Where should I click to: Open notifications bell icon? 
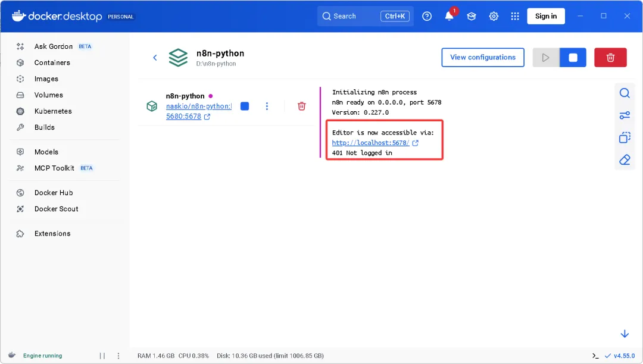tap(450, 16)
